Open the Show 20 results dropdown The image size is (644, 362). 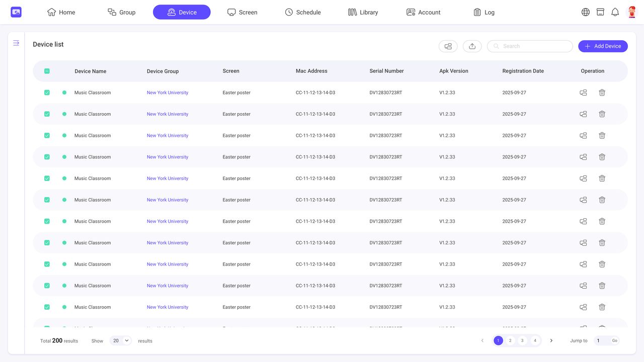tap(121, 340)
